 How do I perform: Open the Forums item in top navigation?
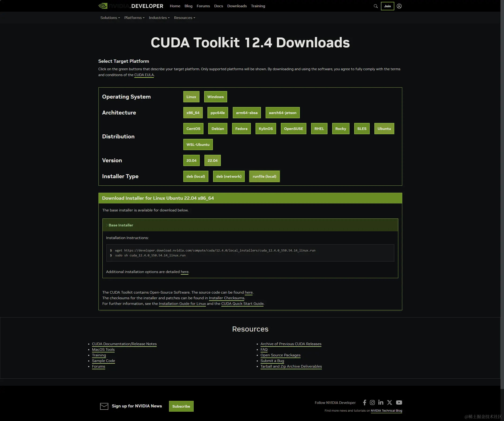click(x=203, y=6)
